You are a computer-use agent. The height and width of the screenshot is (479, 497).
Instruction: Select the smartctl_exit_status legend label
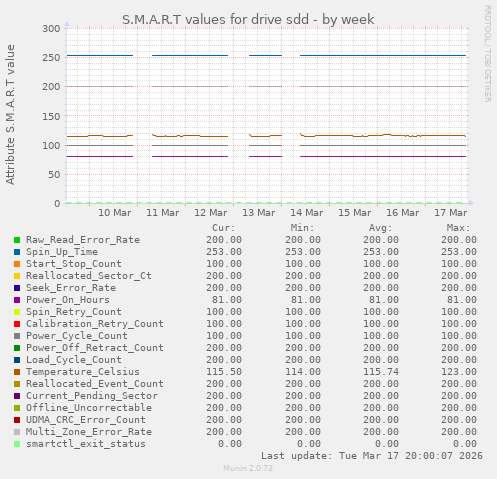pos(86,444)
